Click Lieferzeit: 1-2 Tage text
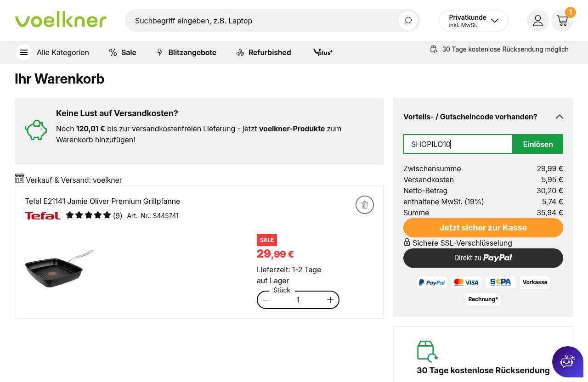588x382 pixels. coord(289,270)
